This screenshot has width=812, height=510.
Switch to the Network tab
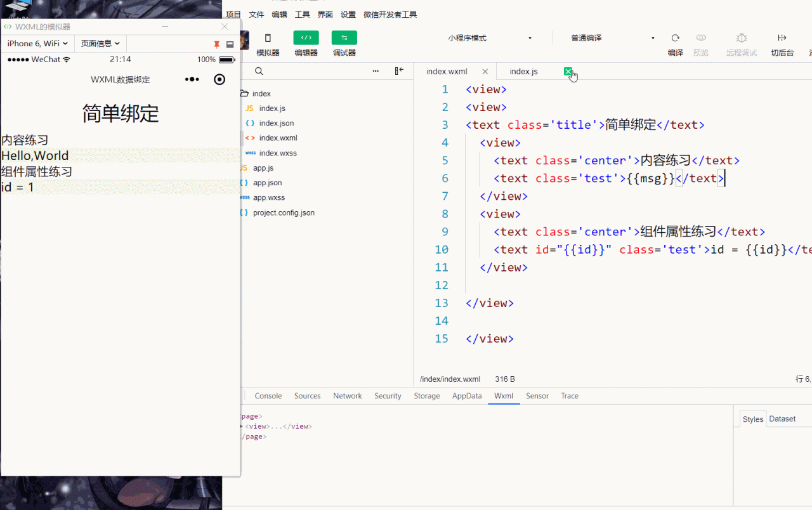(x=348, y=396)
